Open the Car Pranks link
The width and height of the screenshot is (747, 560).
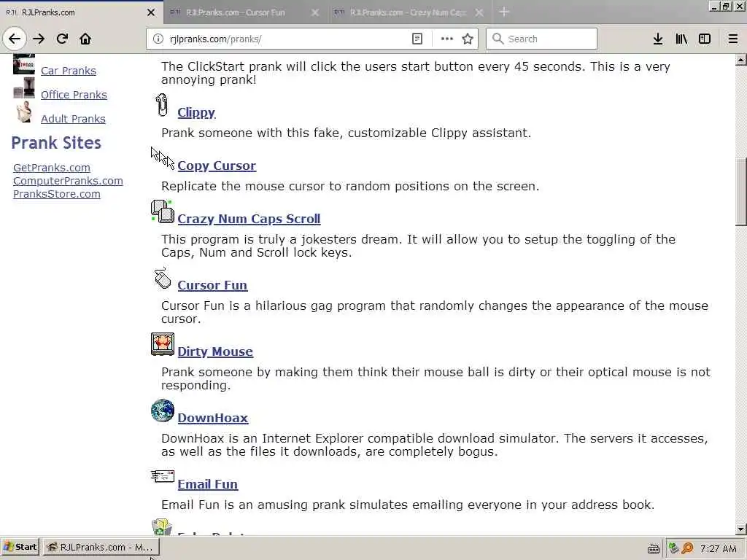69,71
